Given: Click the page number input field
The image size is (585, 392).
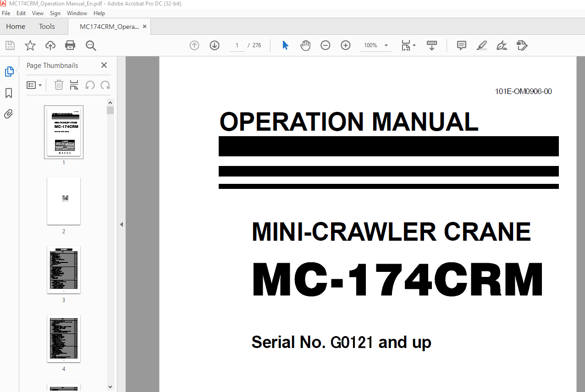Looking at the screenshot, I should click(x=237, y=45).
